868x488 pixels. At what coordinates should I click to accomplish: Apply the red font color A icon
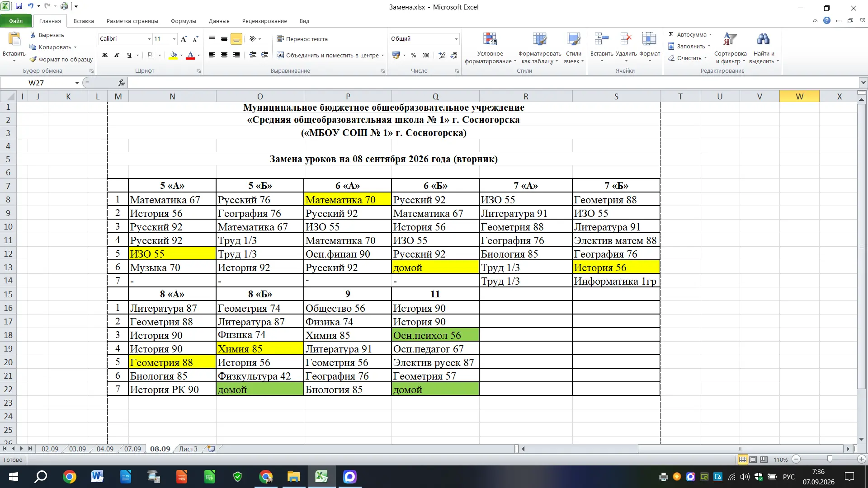190,55
